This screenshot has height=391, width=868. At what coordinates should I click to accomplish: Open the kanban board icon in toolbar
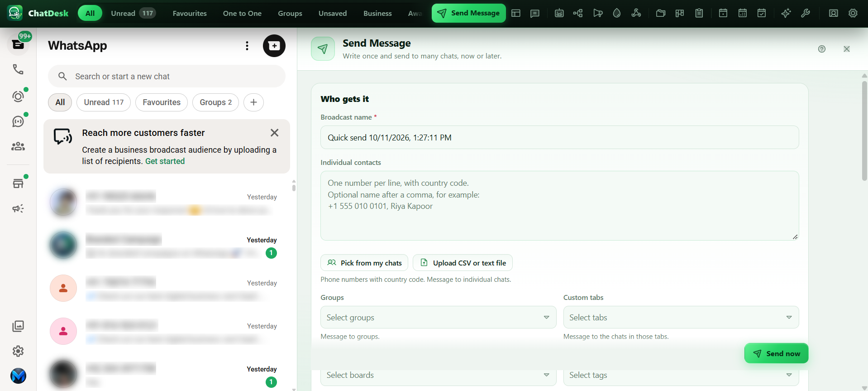point(680,13)
